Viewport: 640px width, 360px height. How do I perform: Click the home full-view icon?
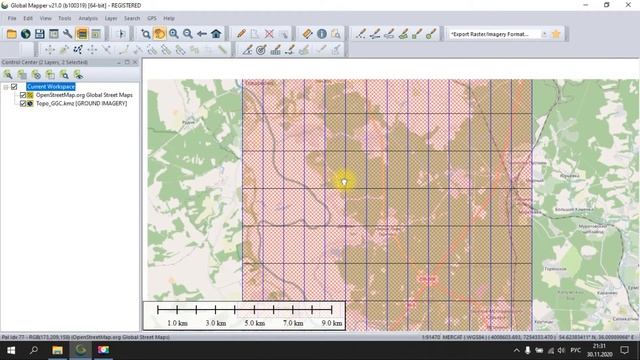tap(216, 34)
